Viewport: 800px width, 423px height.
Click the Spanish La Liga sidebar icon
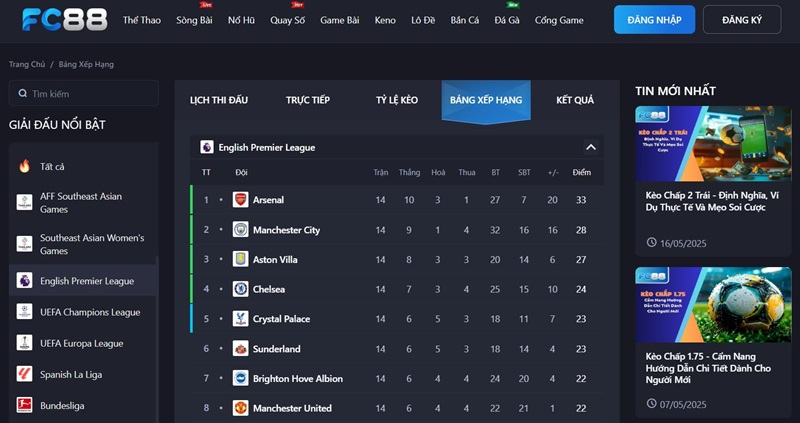point(25,374)
